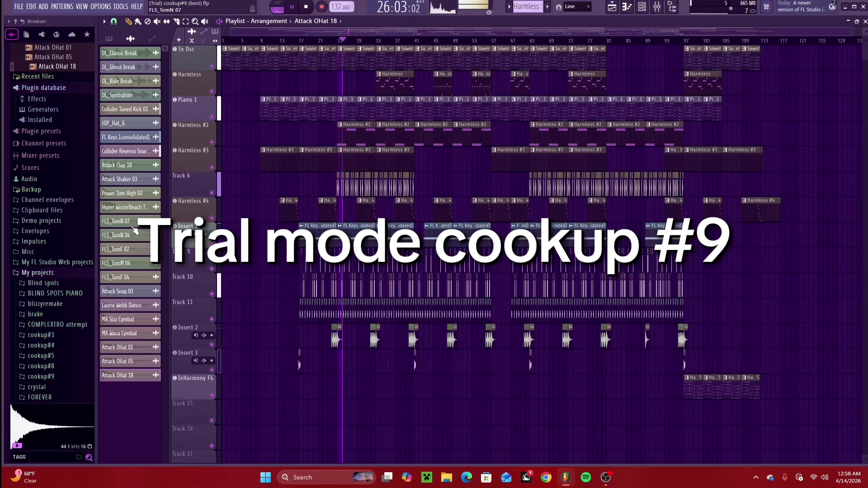This screenshot has height=488, width=868.
Task: Open the ADD menu
Action: [43, 6]
